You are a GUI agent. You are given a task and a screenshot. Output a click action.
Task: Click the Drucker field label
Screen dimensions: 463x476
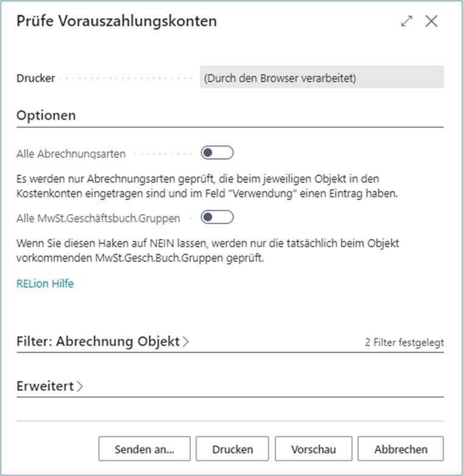[36, 78]
